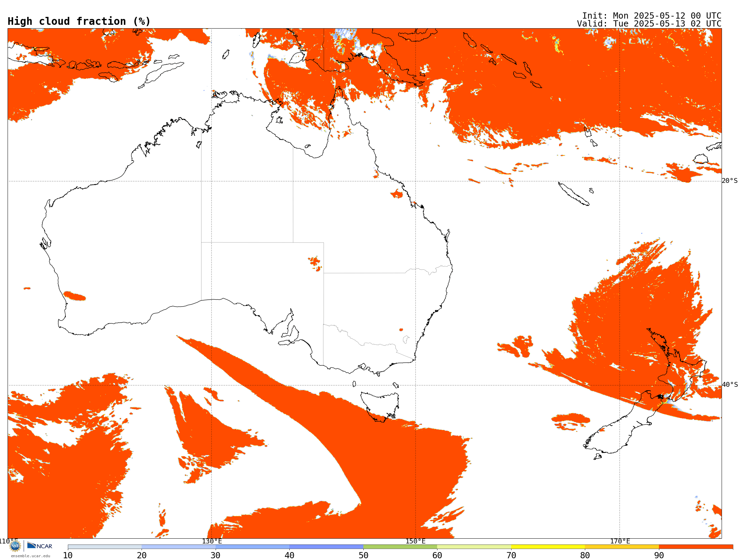Click the 40°S latitude label
744x560 pixels.
[730, 385]
